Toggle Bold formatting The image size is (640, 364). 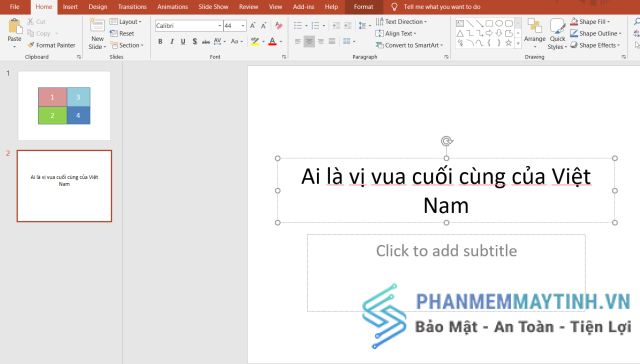tap(160, 41)
